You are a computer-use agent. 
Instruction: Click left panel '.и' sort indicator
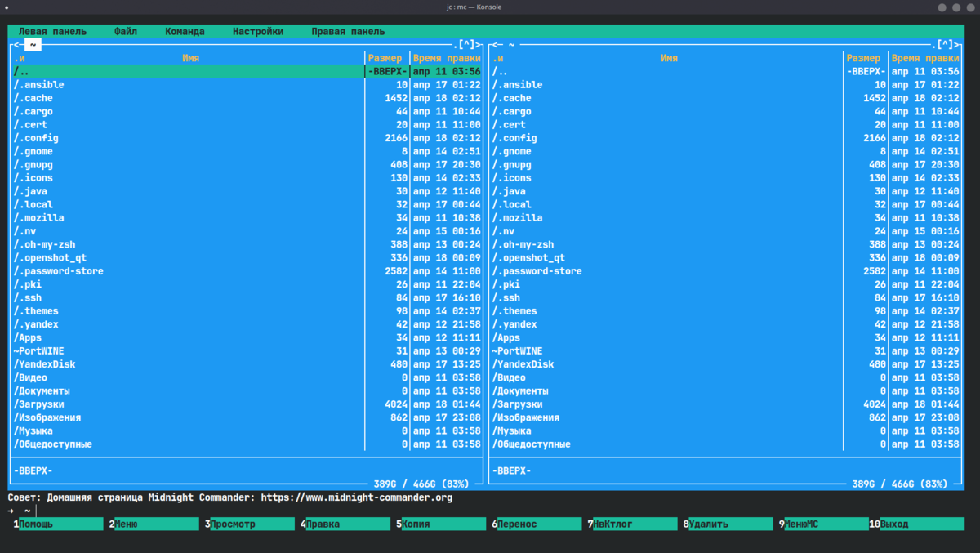pyautogui.click(x=20, y=58)
